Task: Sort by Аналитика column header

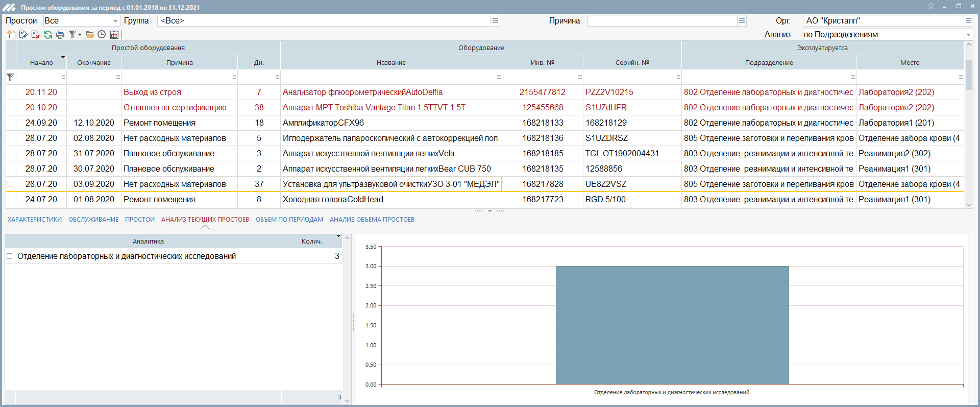Action: coord(148,242)
